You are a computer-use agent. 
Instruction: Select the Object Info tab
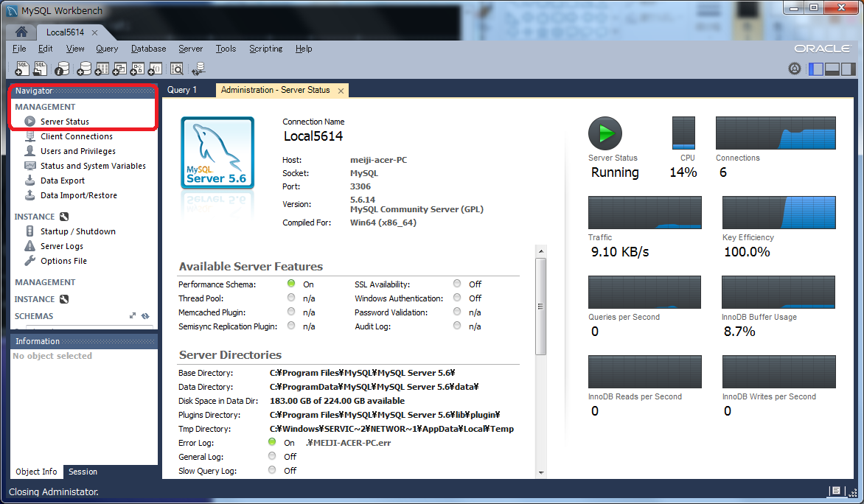[36, 472]
